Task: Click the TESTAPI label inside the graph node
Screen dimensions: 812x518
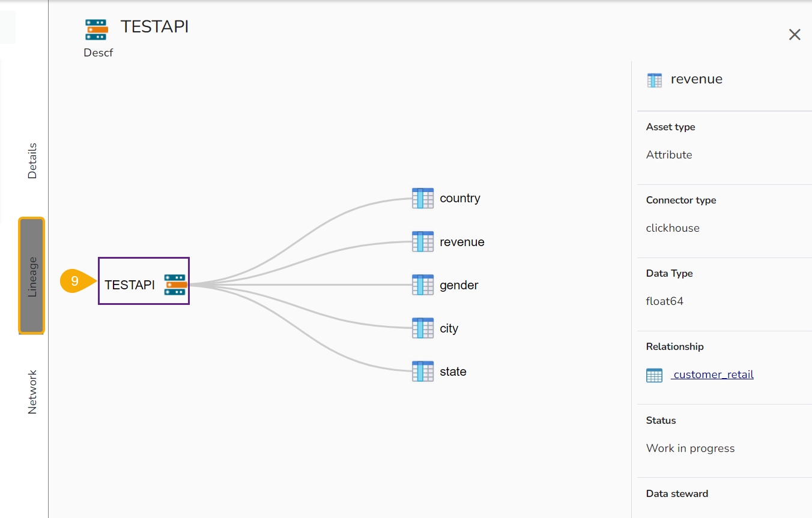Action: click(130, 285)
